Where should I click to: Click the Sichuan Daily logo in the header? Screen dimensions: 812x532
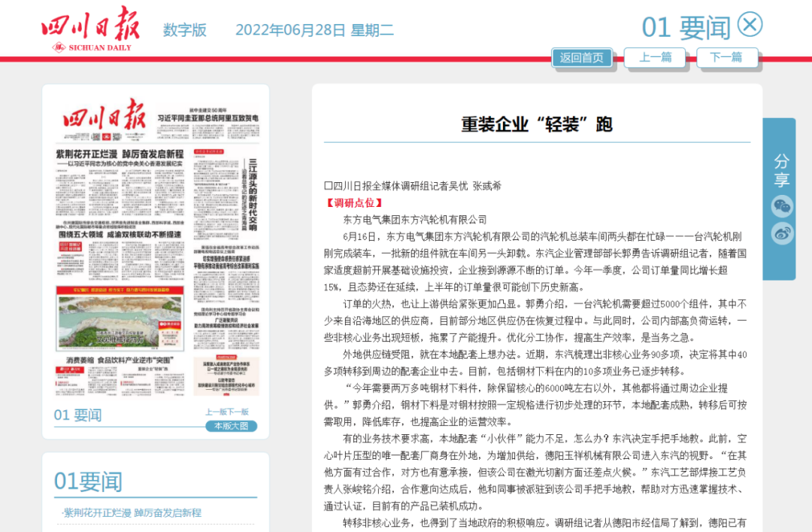click(90, 32)
